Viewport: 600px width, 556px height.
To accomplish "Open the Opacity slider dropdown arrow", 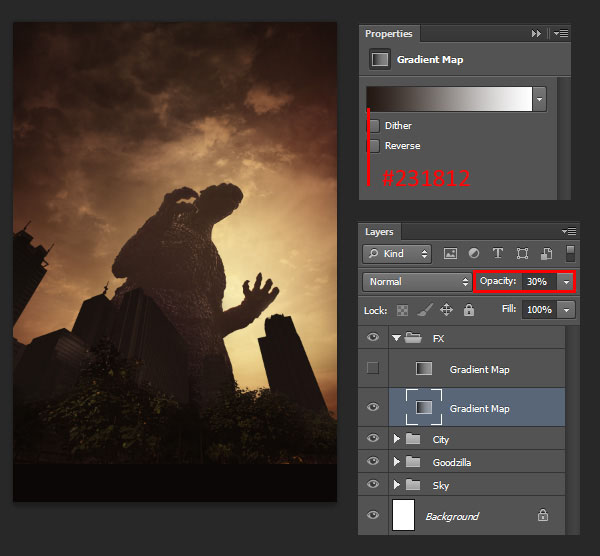I will (x=566, y=282).
